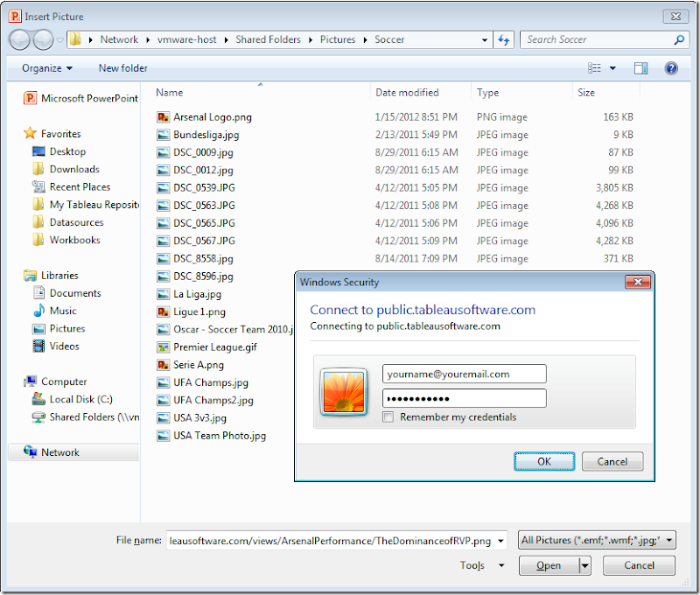Select Downloads under Favorites
This screenshot has height=595, width=700.
[x=74, y=169]
